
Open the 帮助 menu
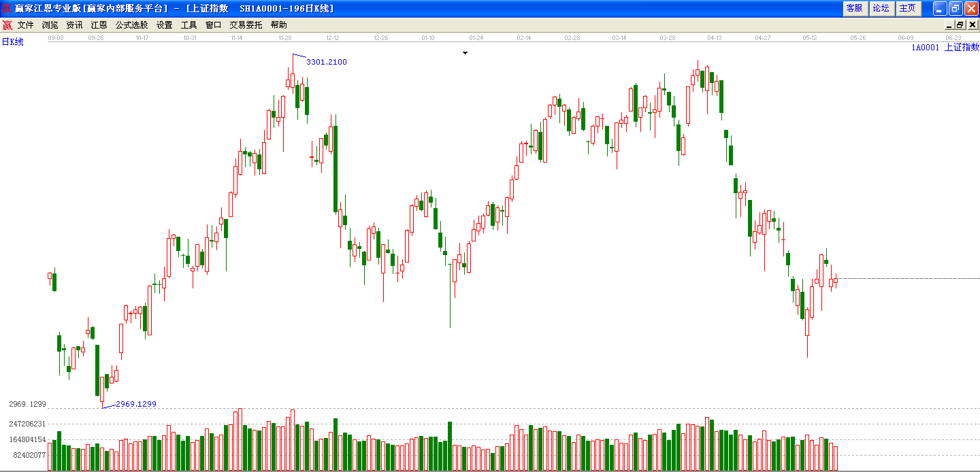pyautogui.click(x=278, y=25)
